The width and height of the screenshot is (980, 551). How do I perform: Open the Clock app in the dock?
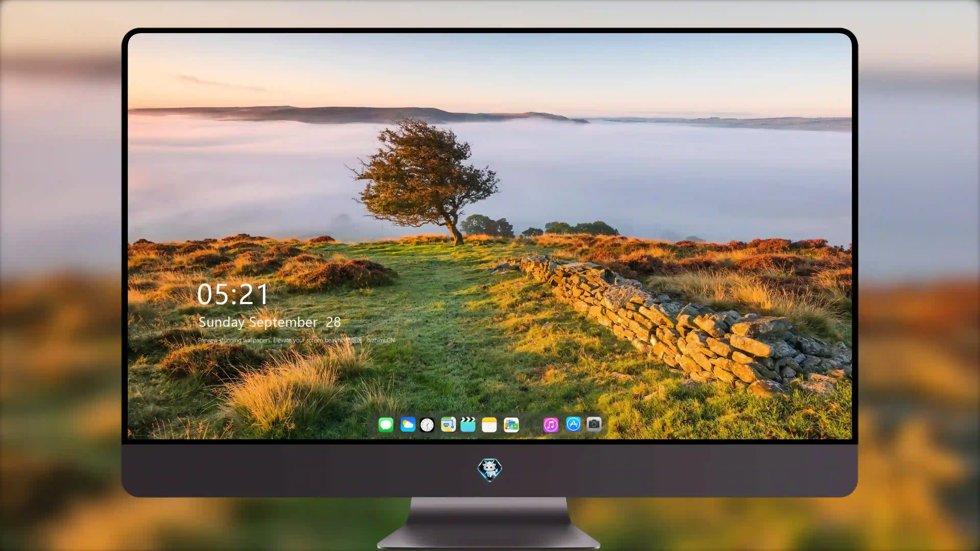click(x=427, y=425)
